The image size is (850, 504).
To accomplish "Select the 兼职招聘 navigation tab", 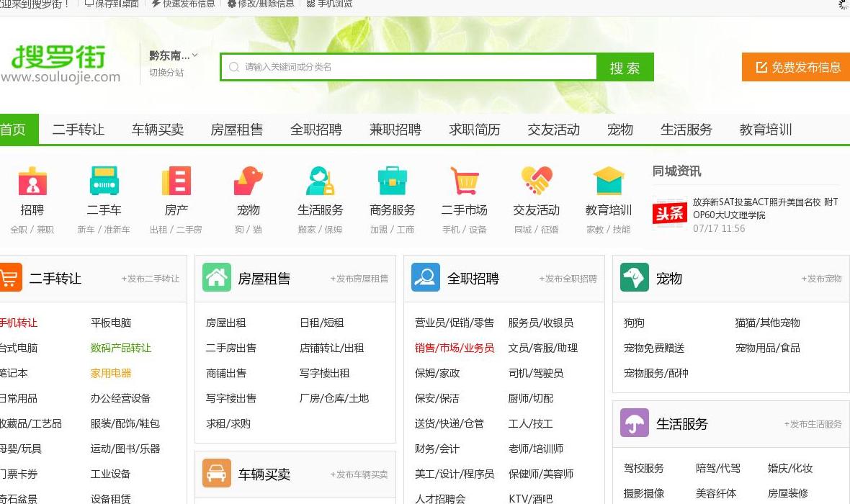I will [395, 130].
